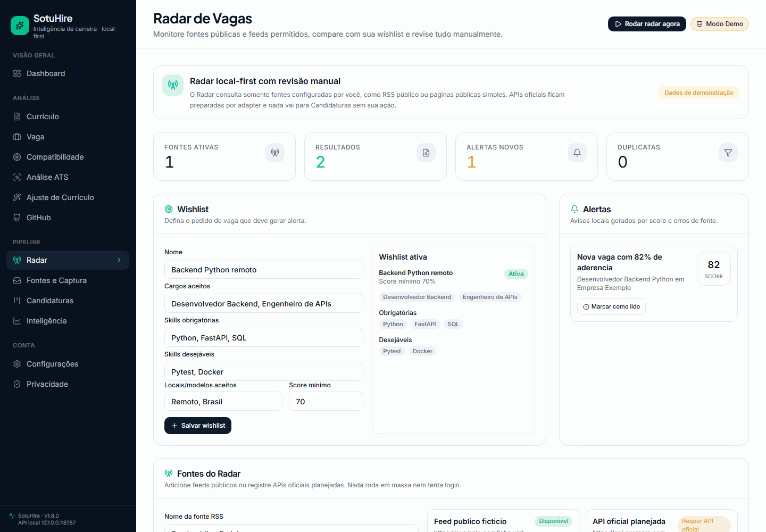Click the Resultados file search icon
This screenshot has width=766, height=532.
coord(426,153)
